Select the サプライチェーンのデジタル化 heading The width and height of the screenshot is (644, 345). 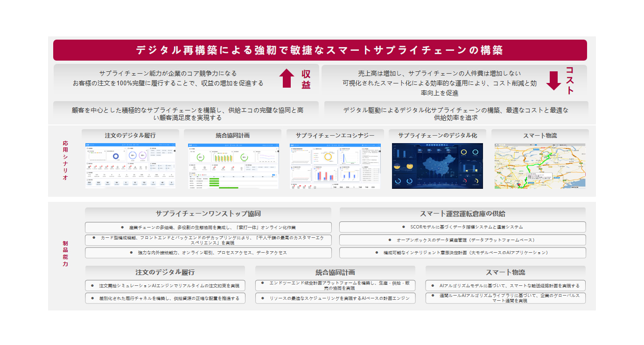tap(437, 135)
